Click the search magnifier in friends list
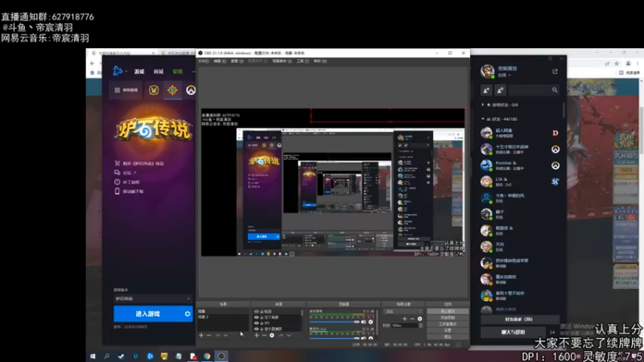 (555, 90)
